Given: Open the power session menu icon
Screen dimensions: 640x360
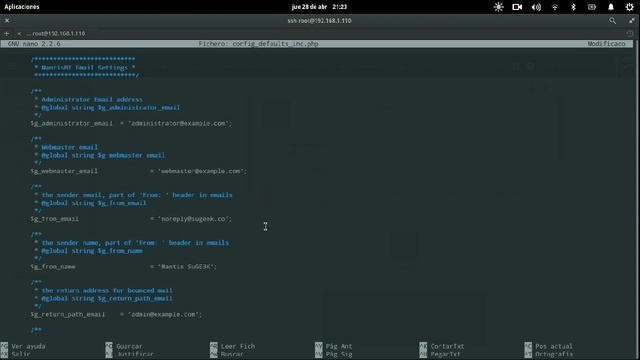Looking at the screenshot, I should point(629,7).
